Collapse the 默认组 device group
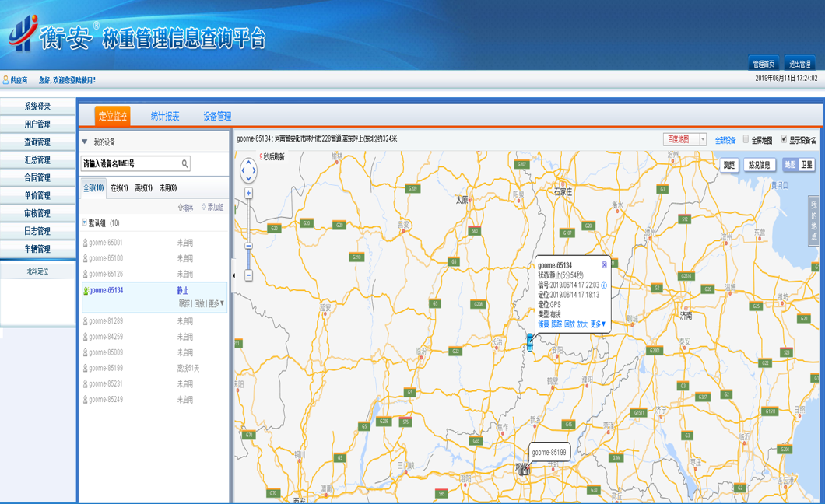 [x=85, y=223]
